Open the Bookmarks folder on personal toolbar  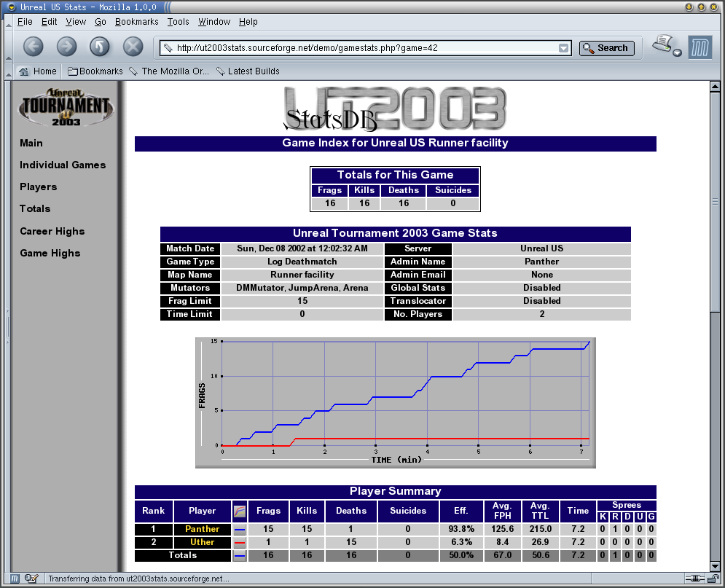pyautogui.click(x=95, y=71)
